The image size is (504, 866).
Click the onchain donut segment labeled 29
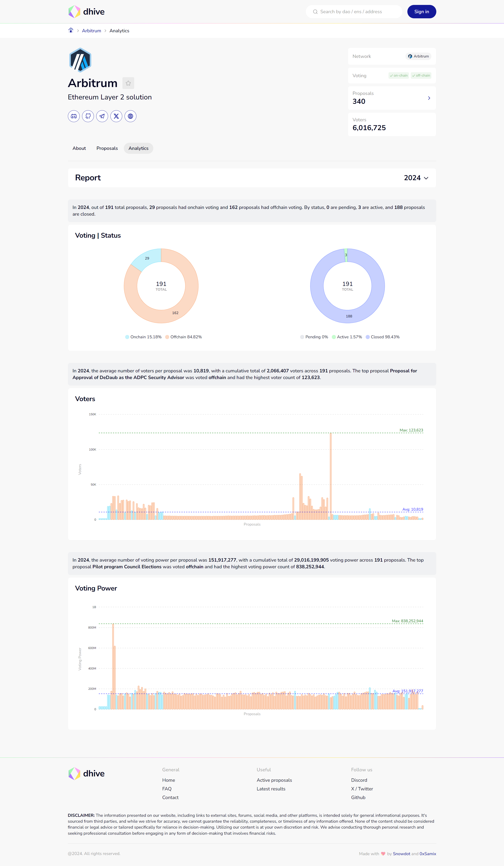tap(147, 258)
